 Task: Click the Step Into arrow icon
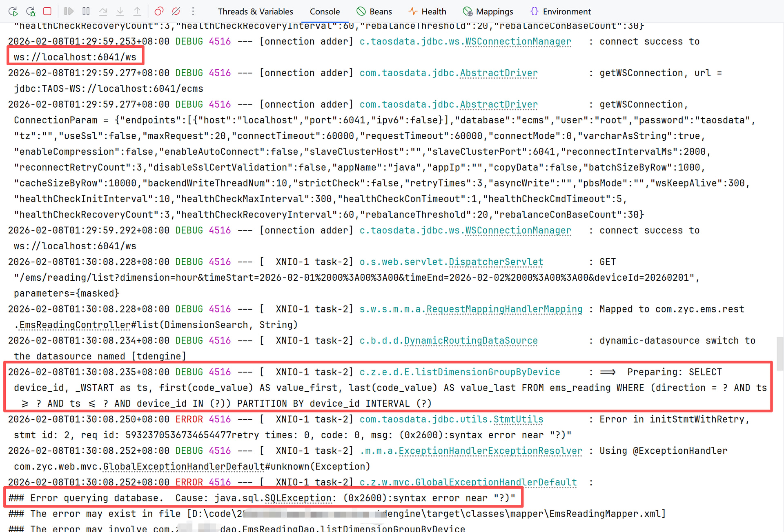coord(120,11)
